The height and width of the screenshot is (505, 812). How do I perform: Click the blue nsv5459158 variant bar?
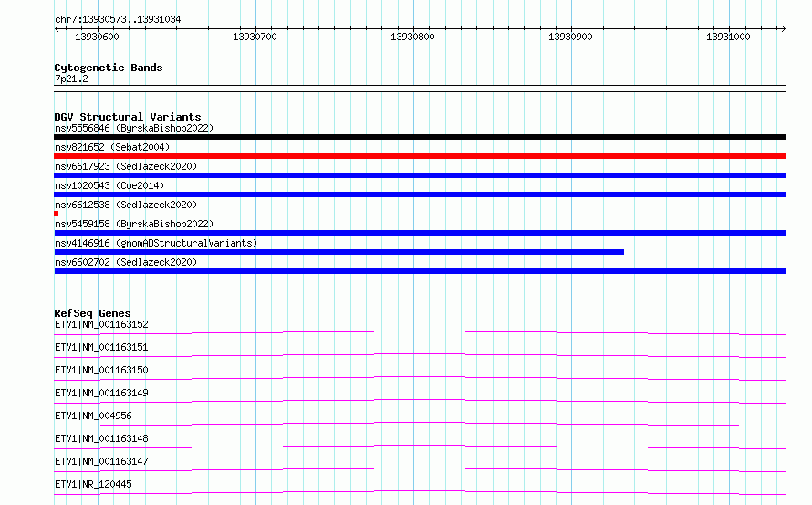coord(420,233)
